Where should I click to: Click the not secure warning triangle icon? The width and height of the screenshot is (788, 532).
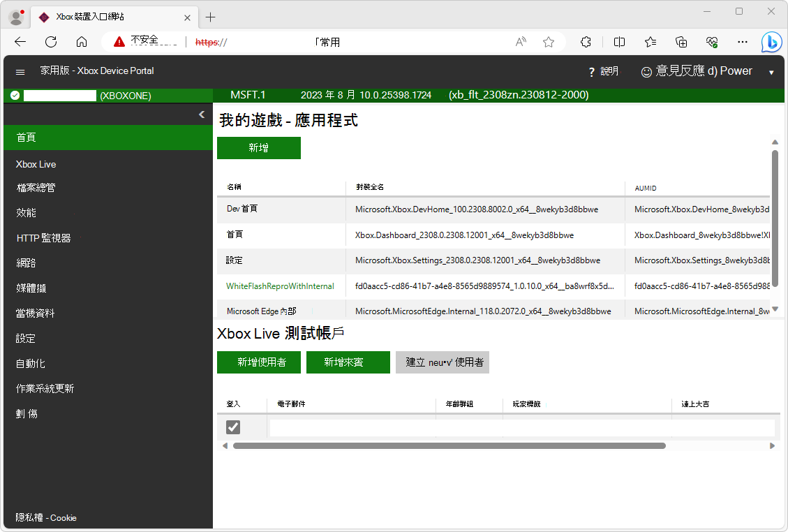click(x=119, y=42)
